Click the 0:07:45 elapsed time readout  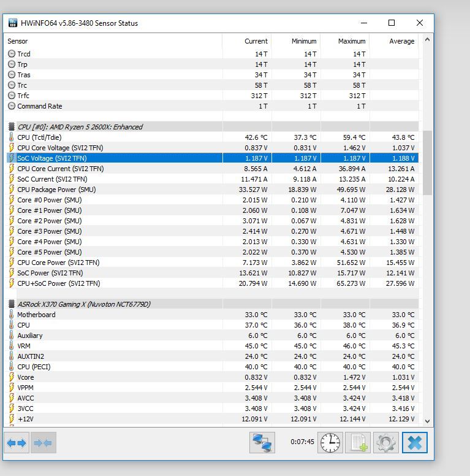tap(302, 442)
